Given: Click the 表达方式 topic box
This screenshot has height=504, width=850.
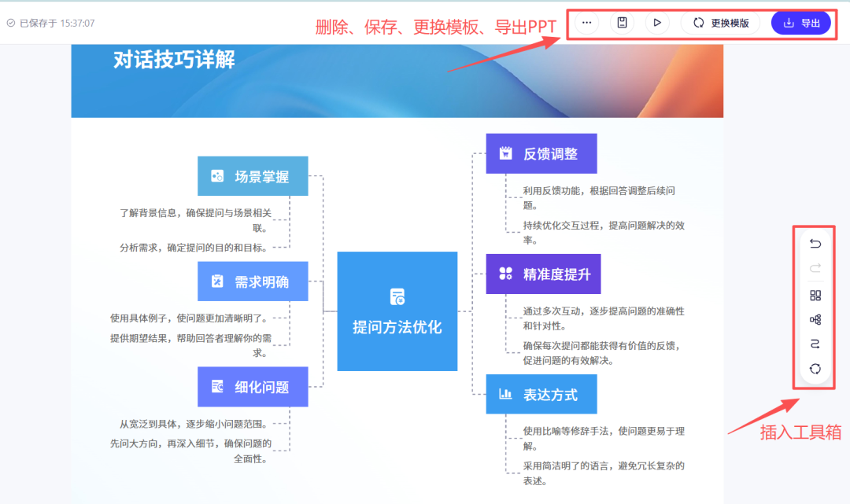Looking at the screenshot, I should (x=541, y=394).
